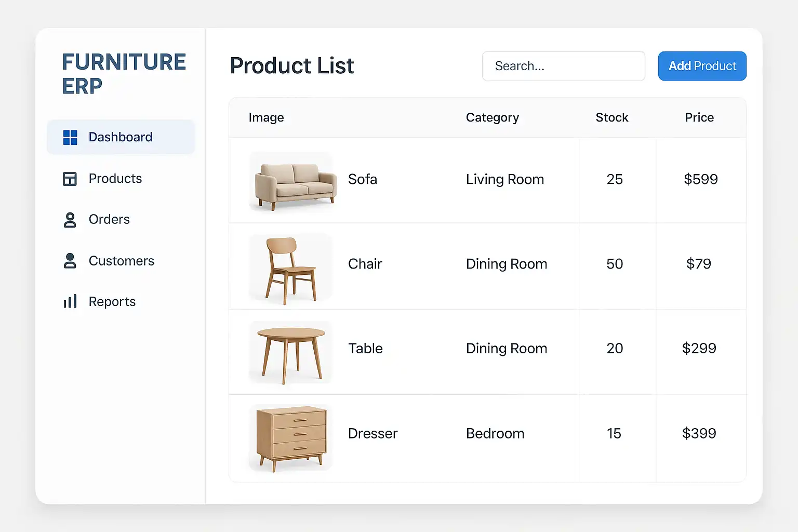
Task: Go to the Products section
Action: point(115,179)
